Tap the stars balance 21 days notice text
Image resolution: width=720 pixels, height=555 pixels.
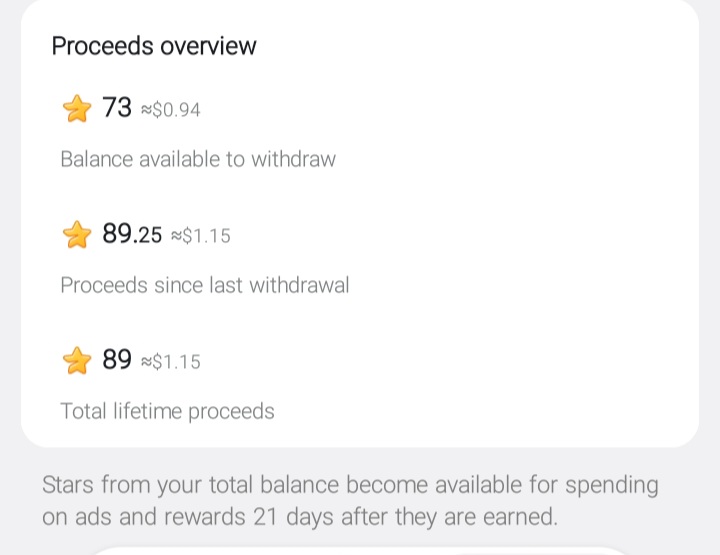[350, 500]
